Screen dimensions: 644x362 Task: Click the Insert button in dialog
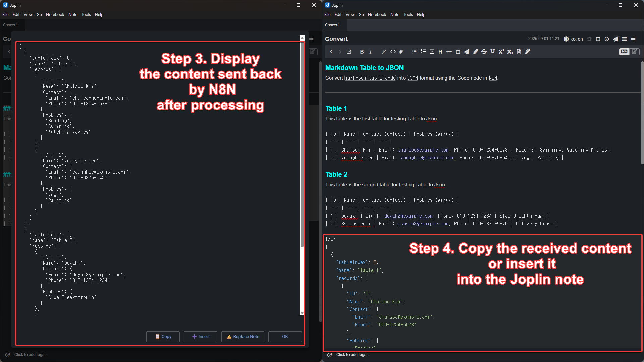(201, 337)
